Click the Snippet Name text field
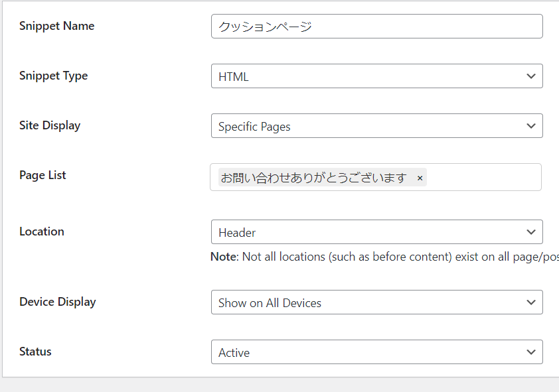Image resolution: width=559 pixels, height=392 pixels. pos(376,27)
